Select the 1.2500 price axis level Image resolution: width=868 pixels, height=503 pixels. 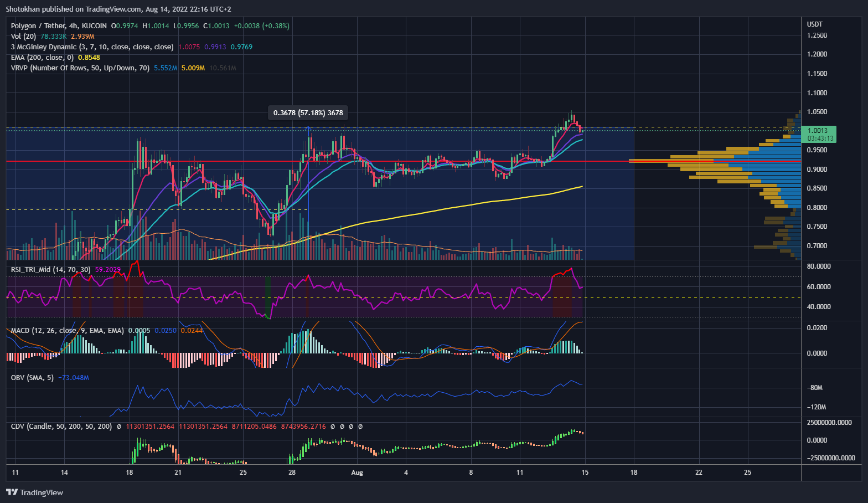point(817,35)
